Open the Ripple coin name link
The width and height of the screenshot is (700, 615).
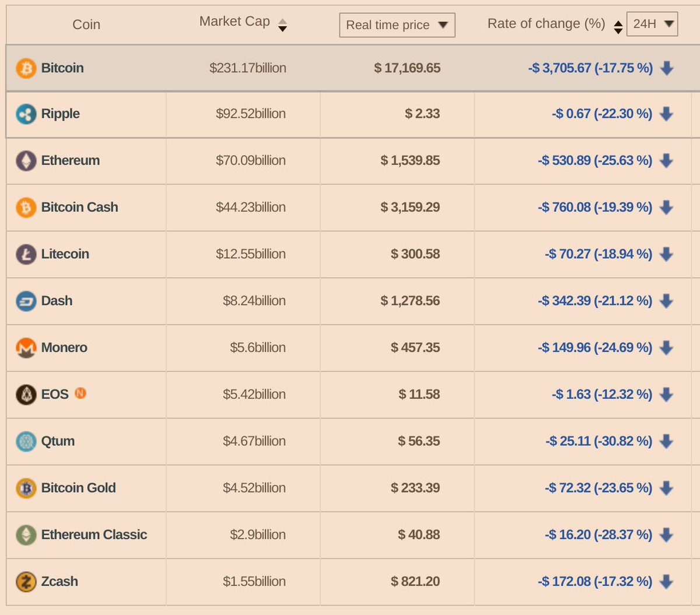point(61,114)
